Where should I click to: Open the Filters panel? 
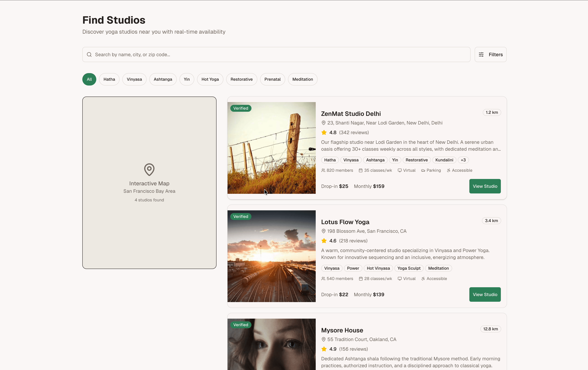pos(490,54)
